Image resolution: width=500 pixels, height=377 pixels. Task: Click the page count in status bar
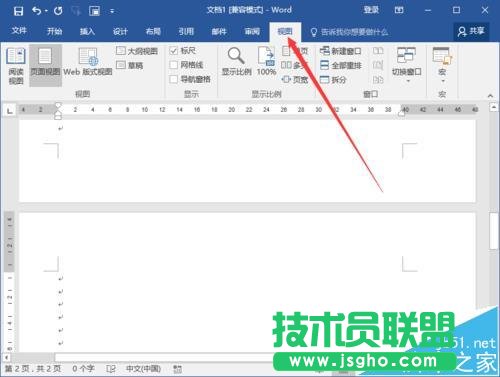33,368
